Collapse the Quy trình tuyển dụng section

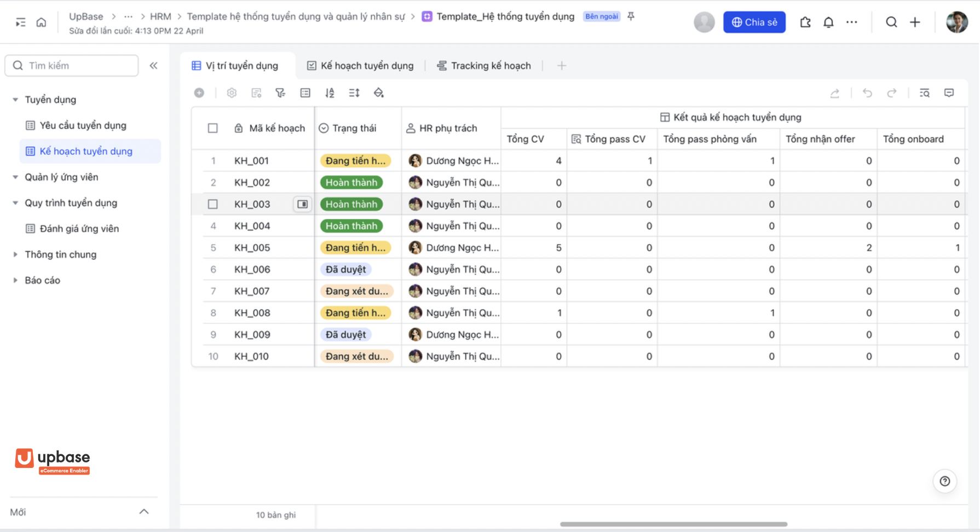point(15,203)
